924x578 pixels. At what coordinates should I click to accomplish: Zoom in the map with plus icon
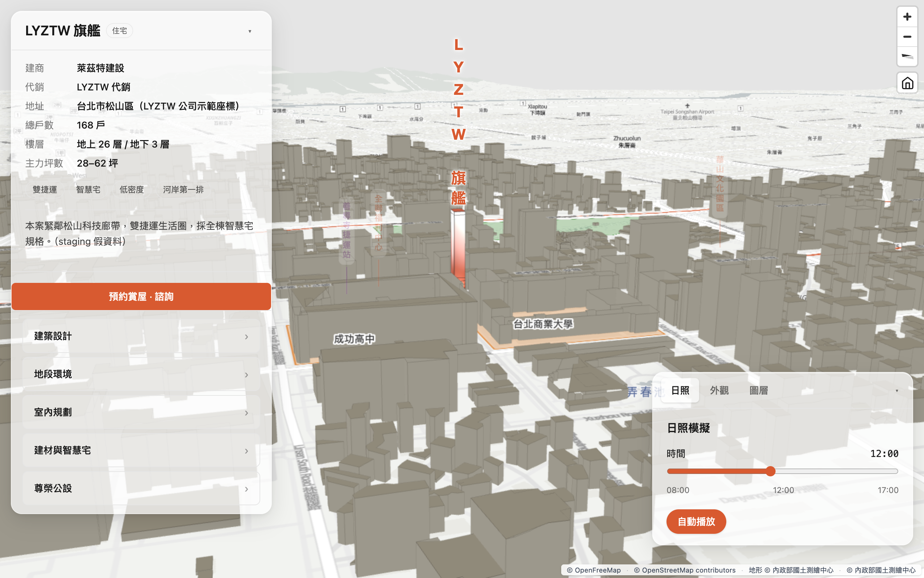pyautogui.click(x=907, y=17)
